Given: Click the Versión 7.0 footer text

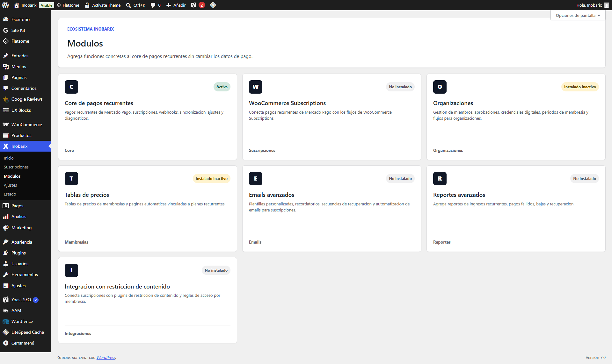Looking at the screenshot, I should click(595, 357).
